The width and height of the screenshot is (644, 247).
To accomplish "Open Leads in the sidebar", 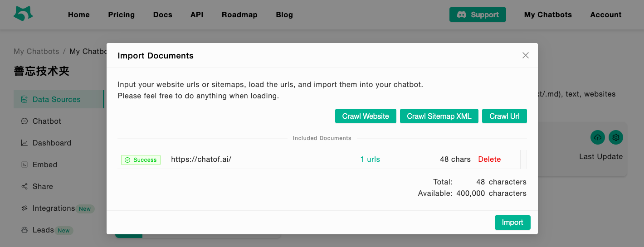I will click(43, 230).
